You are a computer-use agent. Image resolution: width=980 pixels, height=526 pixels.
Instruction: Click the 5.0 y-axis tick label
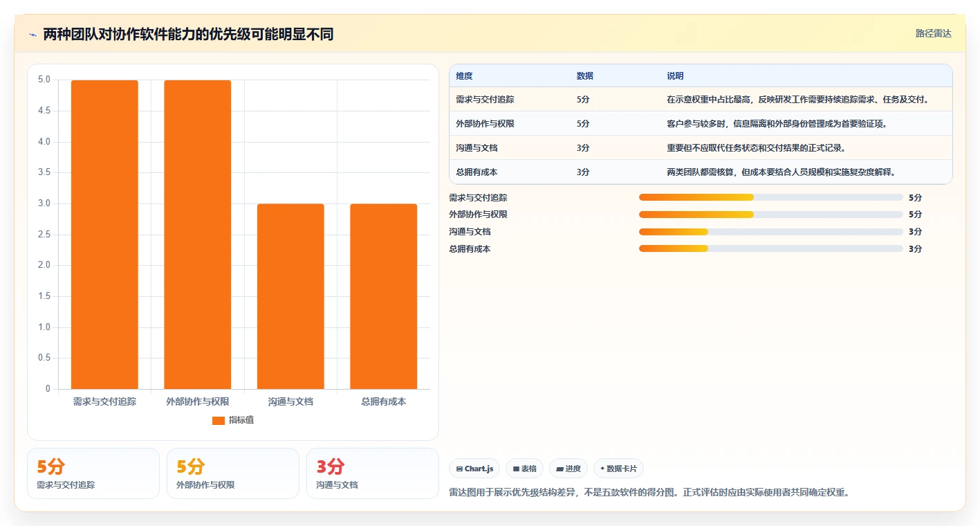click(44, 80)
